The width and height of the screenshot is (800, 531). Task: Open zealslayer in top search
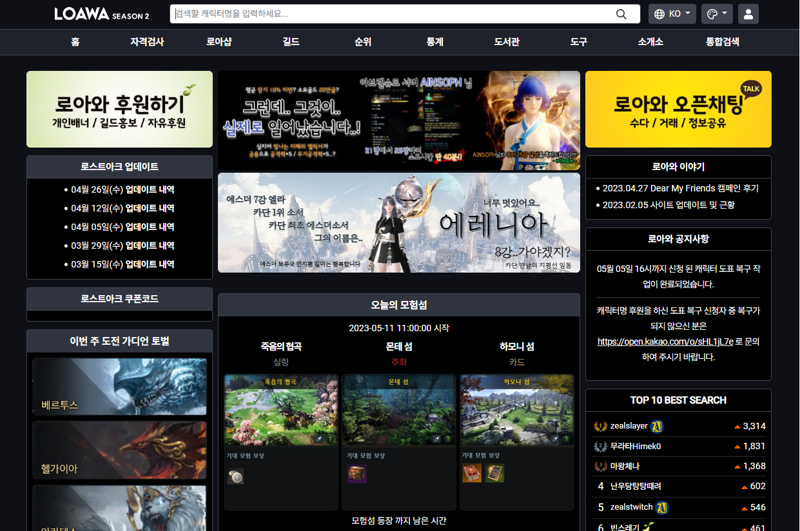[x=629, y=426]
